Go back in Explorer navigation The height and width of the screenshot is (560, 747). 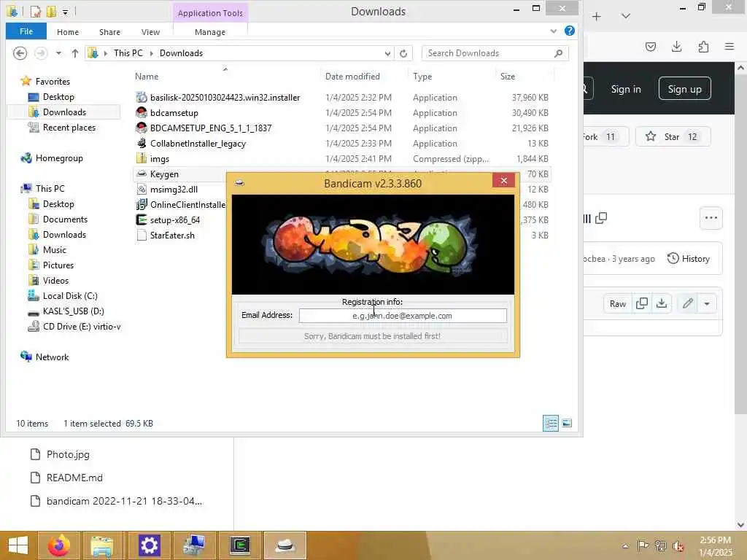20,52
